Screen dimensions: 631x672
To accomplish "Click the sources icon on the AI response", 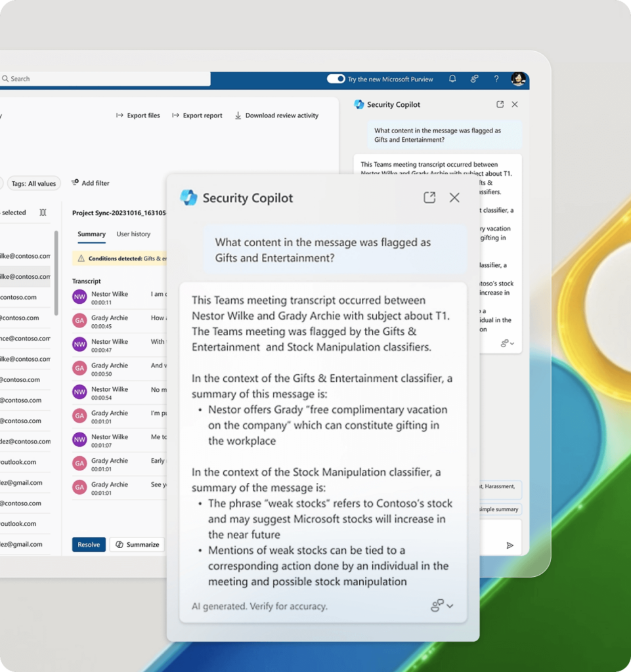I will (436, 605).
